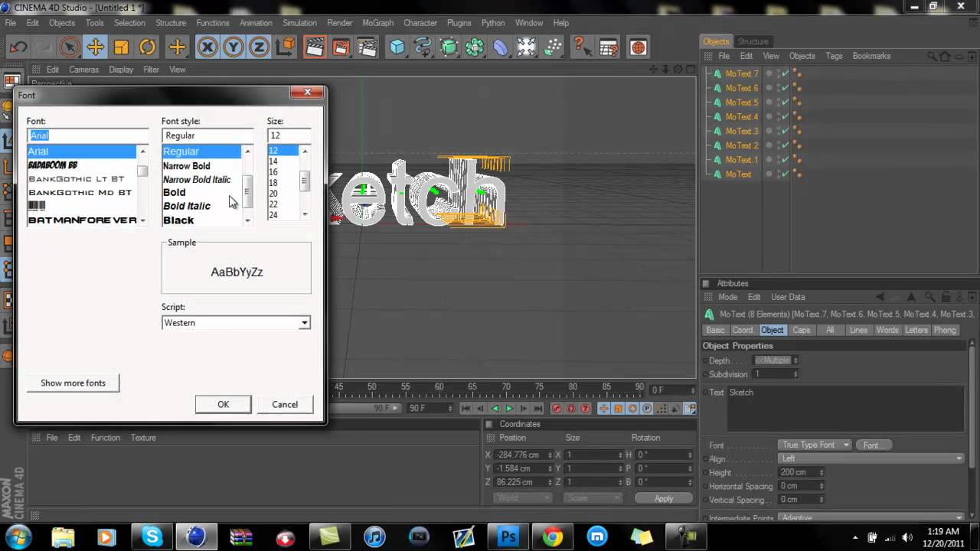980x551 pixels.
Task: Click Subdivision stepper arrows
Action: (x=795, y=374)
